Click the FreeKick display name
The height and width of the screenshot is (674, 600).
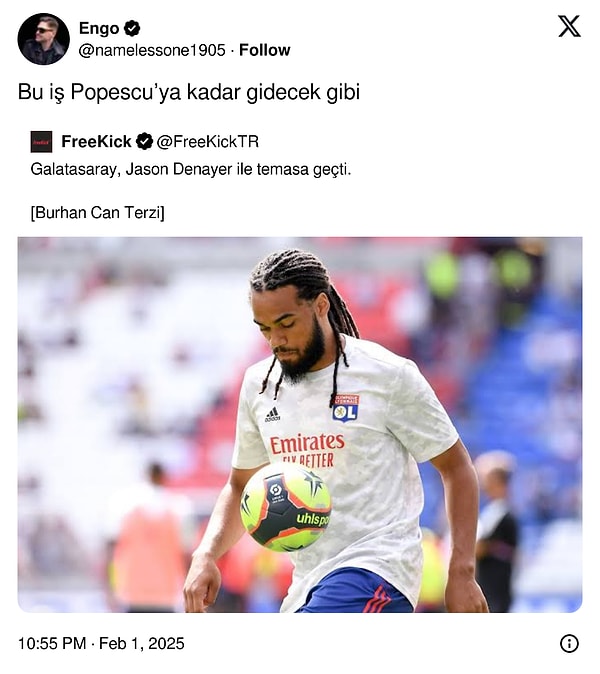96,141
